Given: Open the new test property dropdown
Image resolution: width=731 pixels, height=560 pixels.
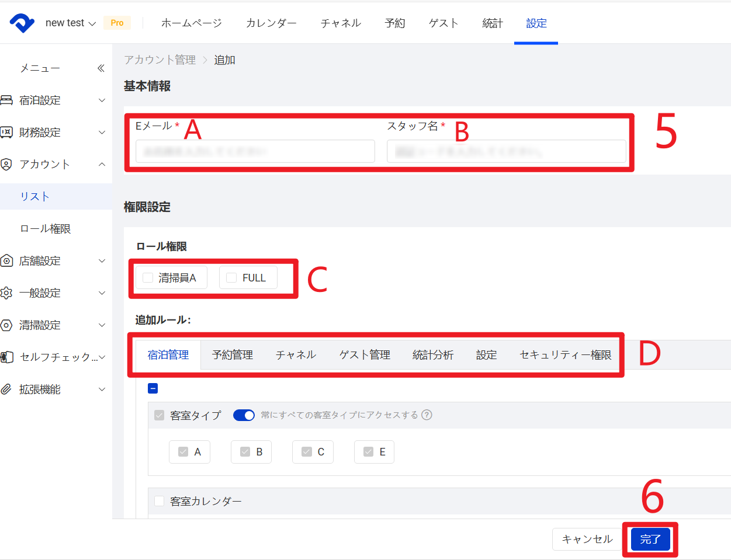Looking at the screenshot, I should tap(71, 23).
